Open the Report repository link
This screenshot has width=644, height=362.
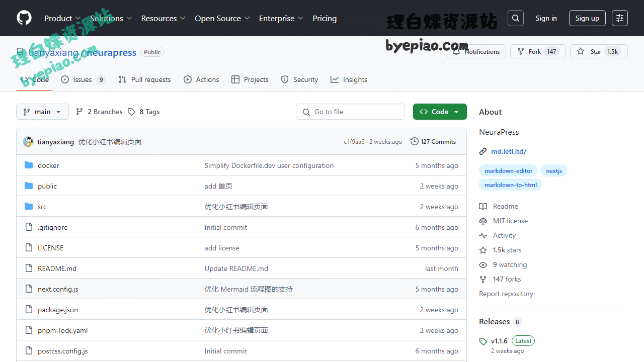click(506, 294)
